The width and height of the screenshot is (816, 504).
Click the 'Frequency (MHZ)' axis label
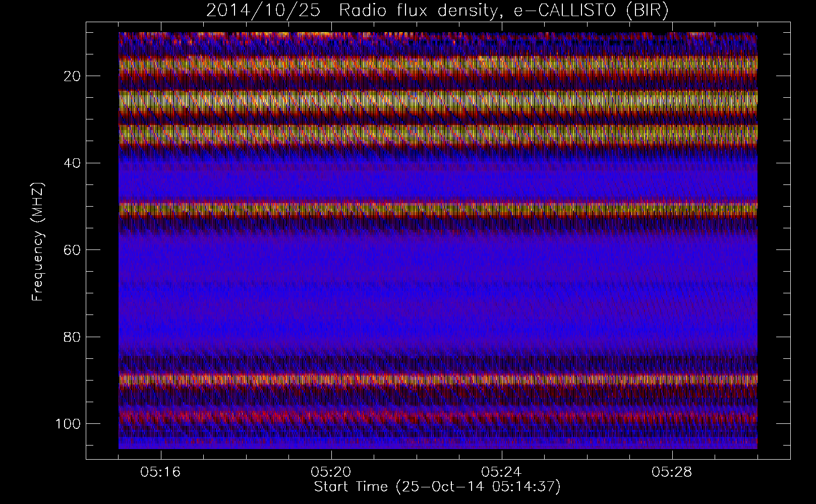pos(38,242)
